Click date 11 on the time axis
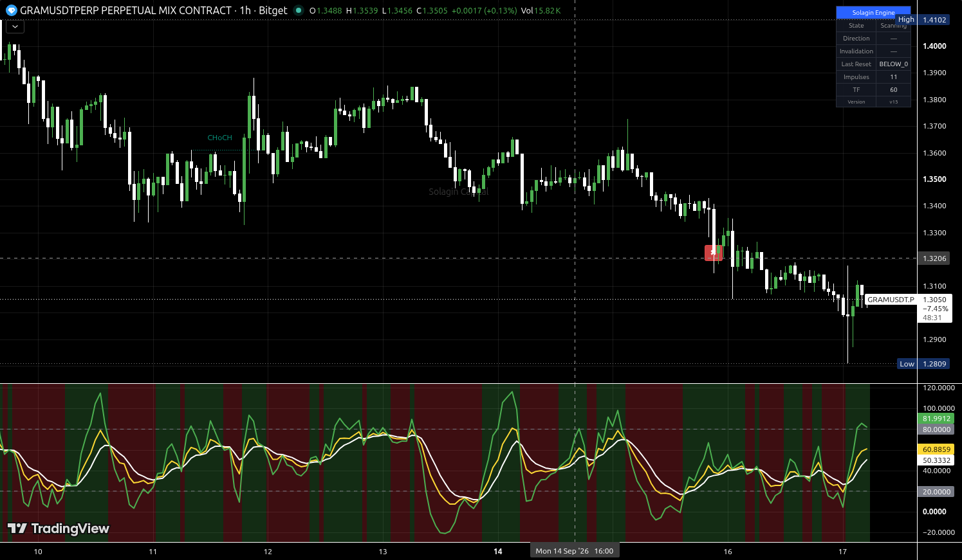The height and width of the screenshot is (560, 962). click(153, 552)
